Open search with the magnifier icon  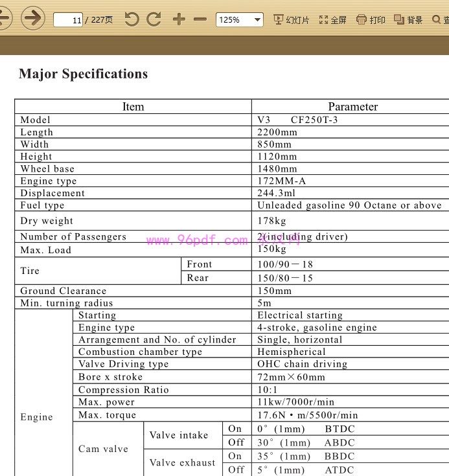click(436, 19)
